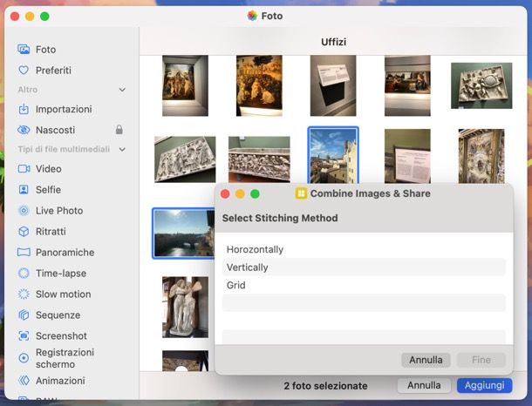Select the Registrazioni schermo record icon

24,358
